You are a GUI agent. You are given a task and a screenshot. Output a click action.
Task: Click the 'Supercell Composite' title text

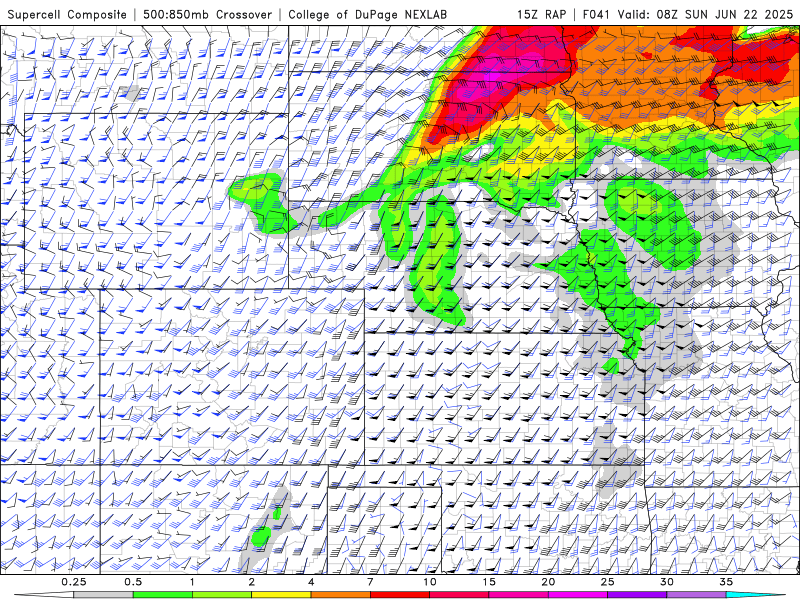(67, 14)
